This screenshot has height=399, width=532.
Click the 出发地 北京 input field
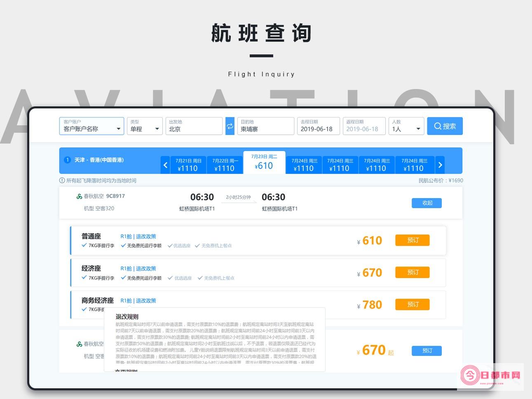point(194,126)
